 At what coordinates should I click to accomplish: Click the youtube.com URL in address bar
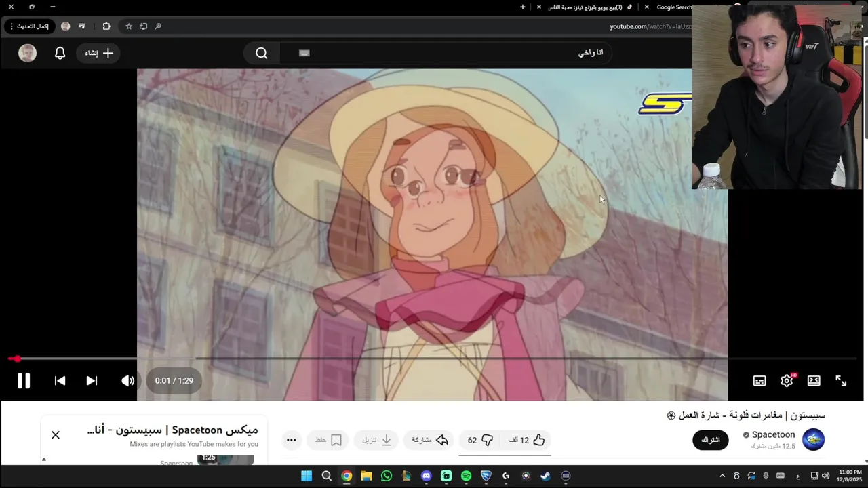click(x=650, y=26)
